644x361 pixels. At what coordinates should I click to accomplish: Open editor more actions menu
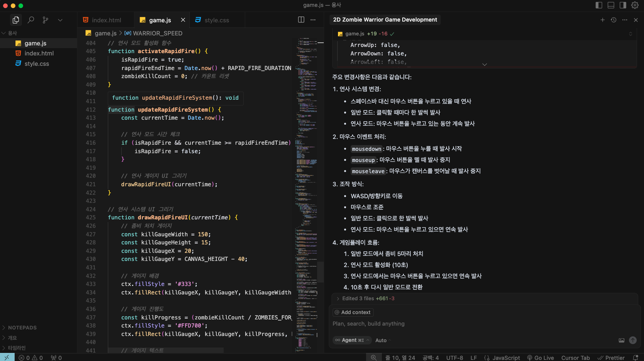pos(313,20)
